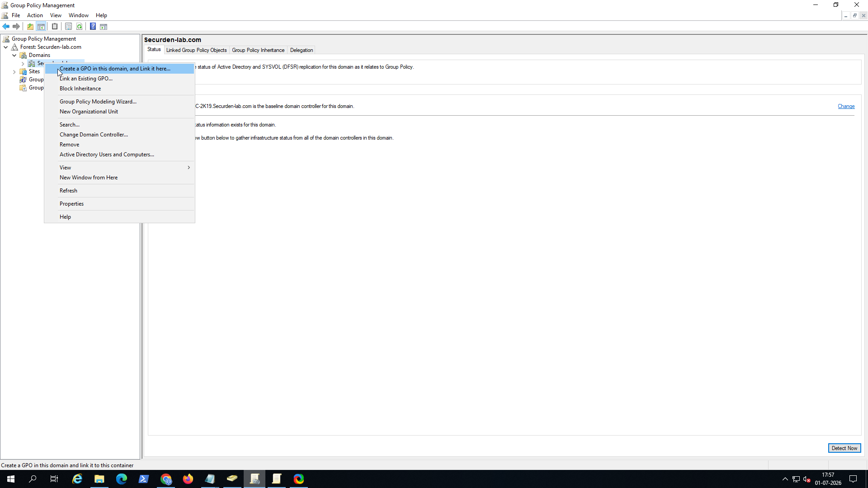
Task: Click the muted volume icon in system tray
Action: click(x=807, y=479)
